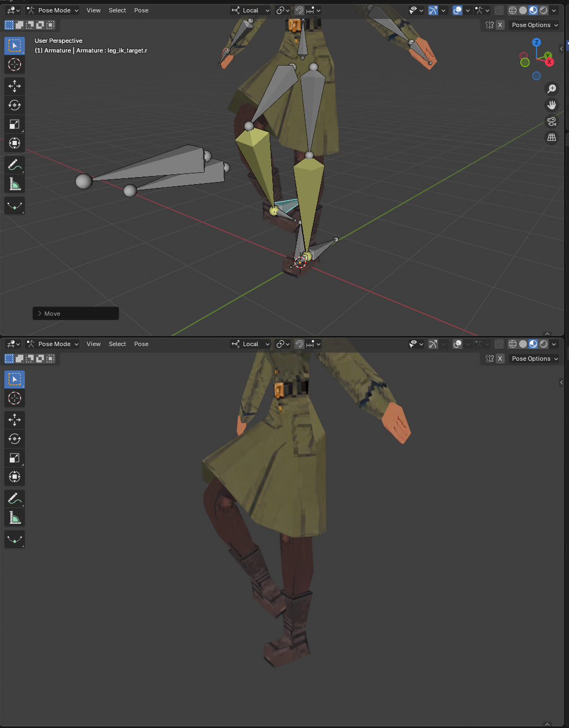Switch top viewport to wireframe shading
This screenshot has width=569, height=728.
[512, 10]
